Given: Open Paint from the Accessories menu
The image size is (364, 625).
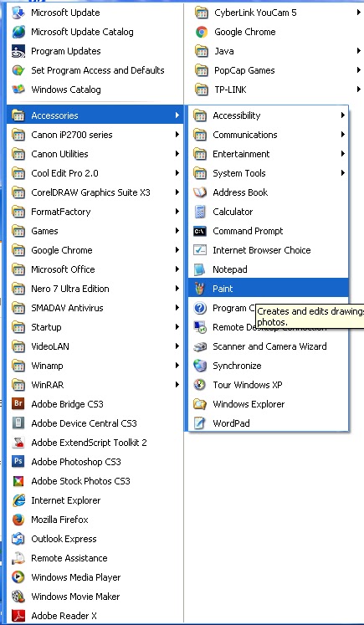Looking at the screenshot, I should 269,289.
